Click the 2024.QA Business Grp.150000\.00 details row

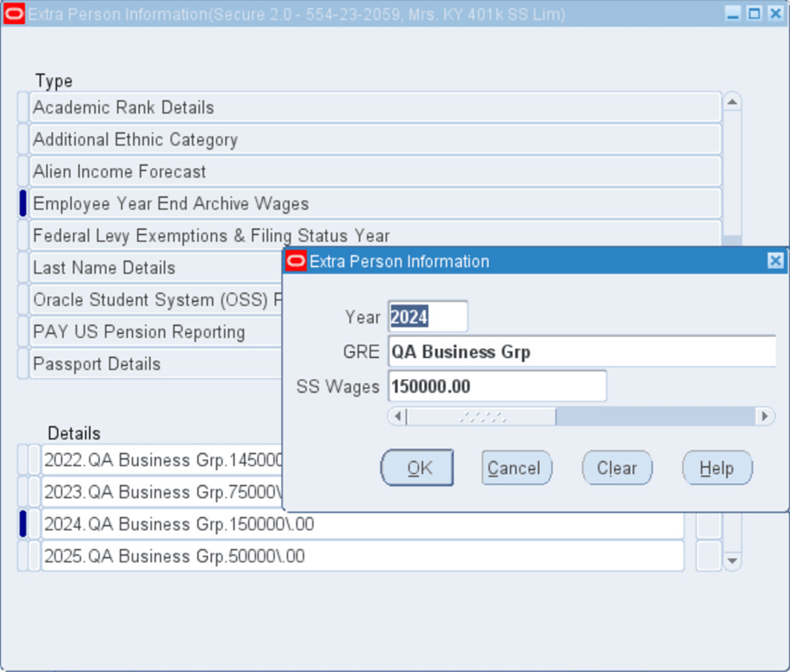point(363,524)
